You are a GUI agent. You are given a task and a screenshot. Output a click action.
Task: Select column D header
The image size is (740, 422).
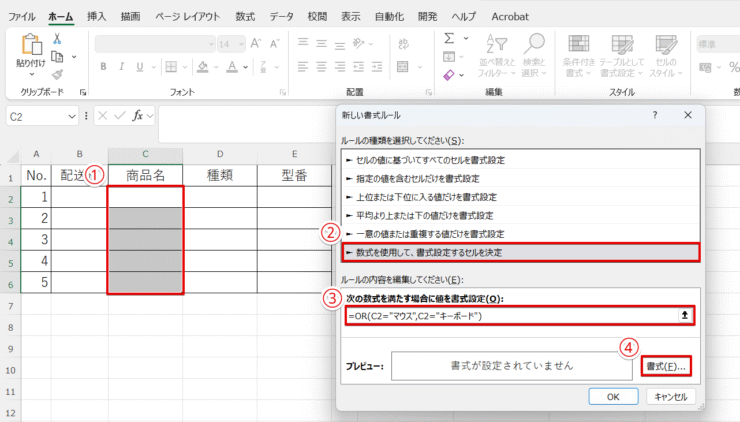pyautogui.click(x=220, y=154)
